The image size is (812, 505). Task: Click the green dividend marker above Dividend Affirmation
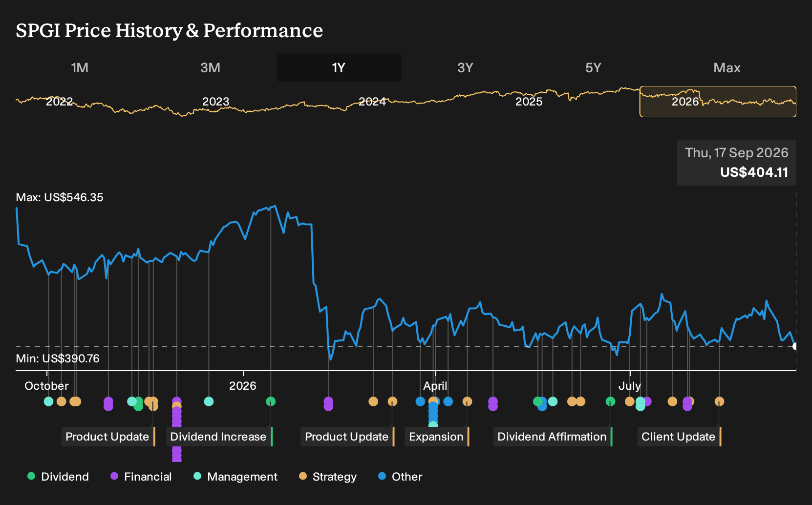pos(610,401)
